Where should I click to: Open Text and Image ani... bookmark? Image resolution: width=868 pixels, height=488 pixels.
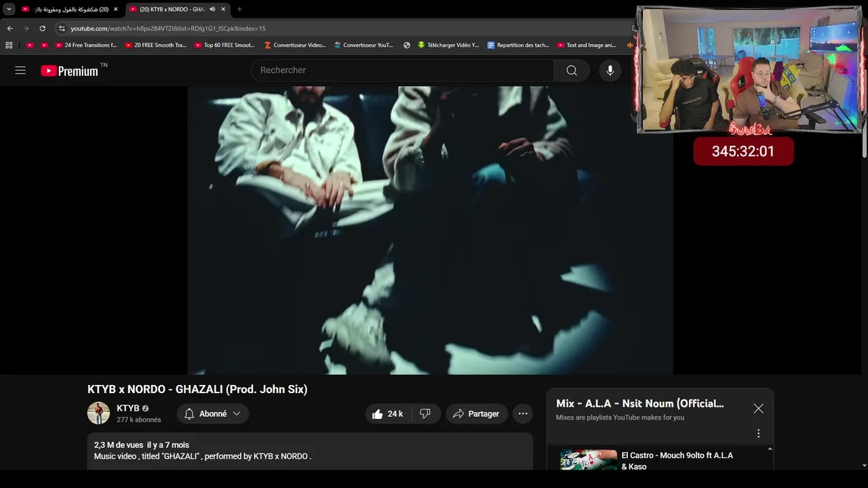click(x=587, y=45)
